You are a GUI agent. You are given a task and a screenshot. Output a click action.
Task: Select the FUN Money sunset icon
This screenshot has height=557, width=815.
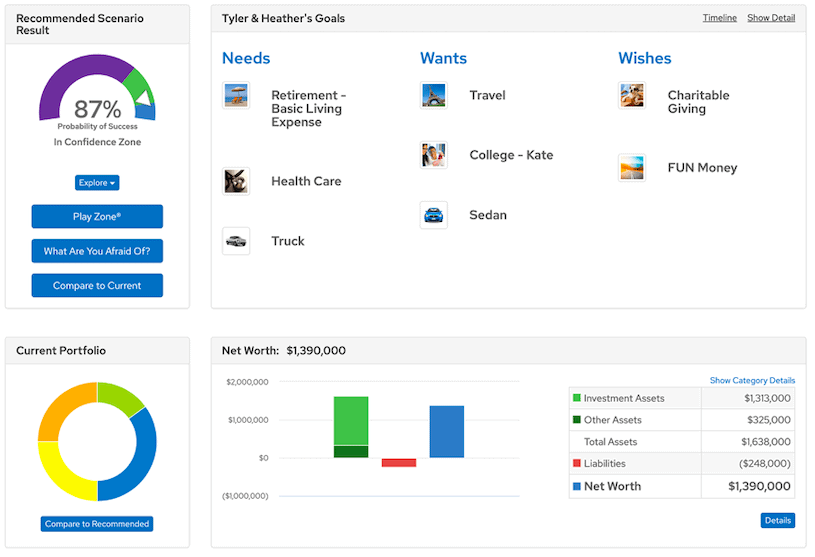tap(632, 167)
